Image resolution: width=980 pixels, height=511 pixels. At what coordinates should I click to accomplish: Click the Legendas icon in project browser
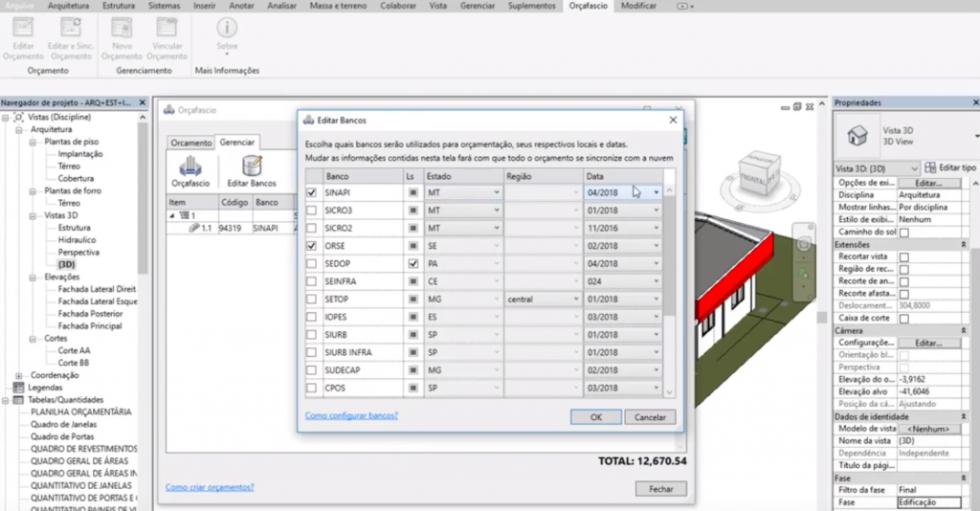pos(18,388)
